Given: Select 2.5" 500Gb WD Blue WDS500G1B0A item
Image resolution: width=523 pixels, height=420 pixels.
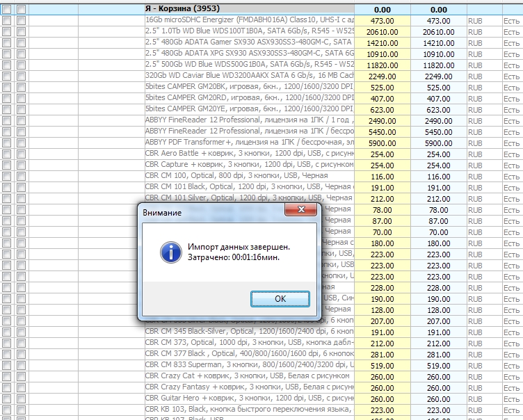Looking at the screenshot, I should coord(250,65).
